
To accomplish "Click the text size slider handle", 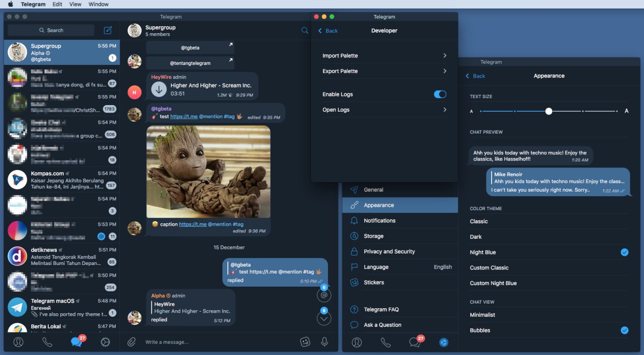I will tap(548, 111).
